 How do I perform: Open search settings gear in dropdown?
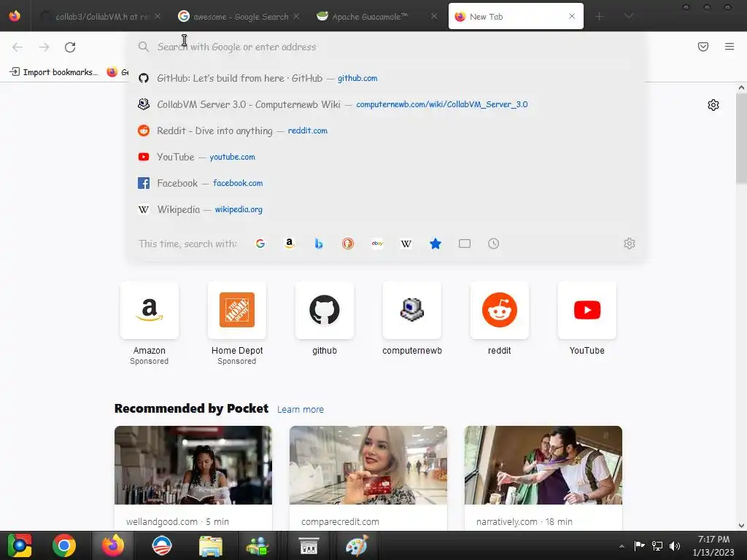tap(630, 244)
